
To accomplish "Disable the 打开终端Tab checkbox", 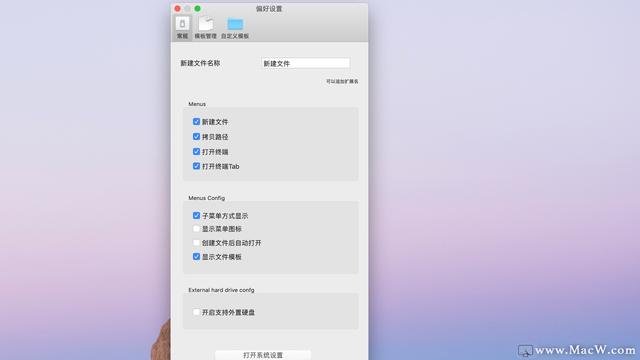I will (x=196, y=166).
